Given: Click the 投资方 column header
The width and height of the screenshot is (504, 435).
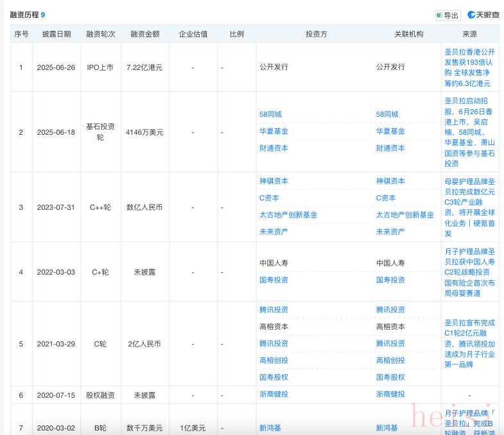Looking at the screenshot, I should [317, 34].
